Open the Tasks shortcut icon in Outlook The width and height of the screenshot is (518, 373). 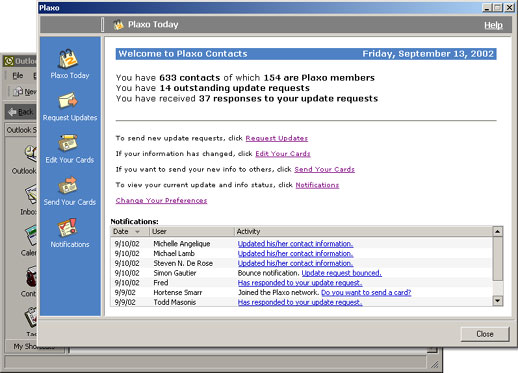coord(31,317)
